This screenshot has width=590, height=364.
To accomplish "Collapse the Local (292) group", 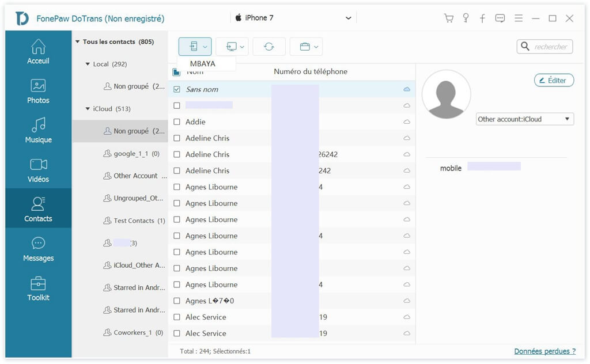I will pyautogui.click(x=88, y=64).
